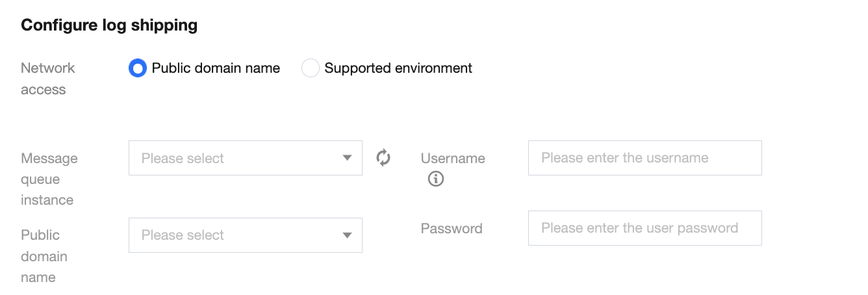The image size is (868, 295).
Task: Click the arrow in Message queue instance dropdown
Action: pos(347,158)
